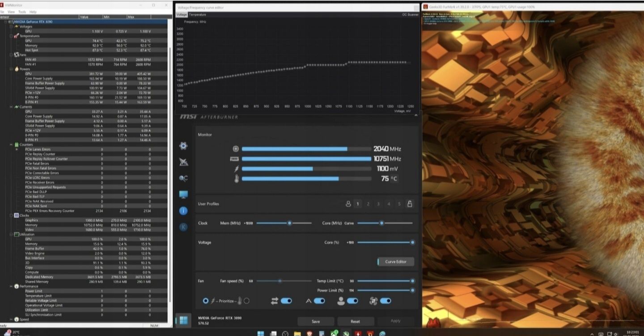Open the OC Scanner sidebar icon in Afterburner
644x336 pixels.
point(183,178)
